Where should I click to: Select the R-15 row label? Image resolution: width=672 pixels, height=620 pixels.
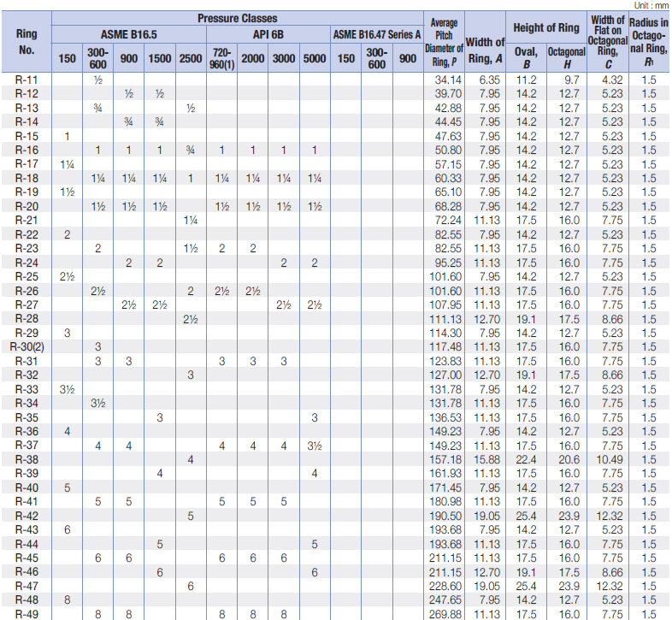[x=27, y=136]
